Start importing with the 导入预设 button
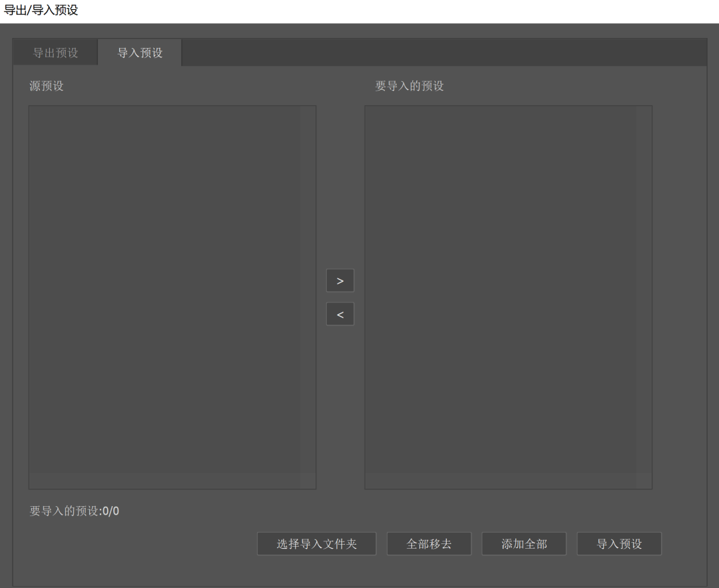 [x=618, y=543]
